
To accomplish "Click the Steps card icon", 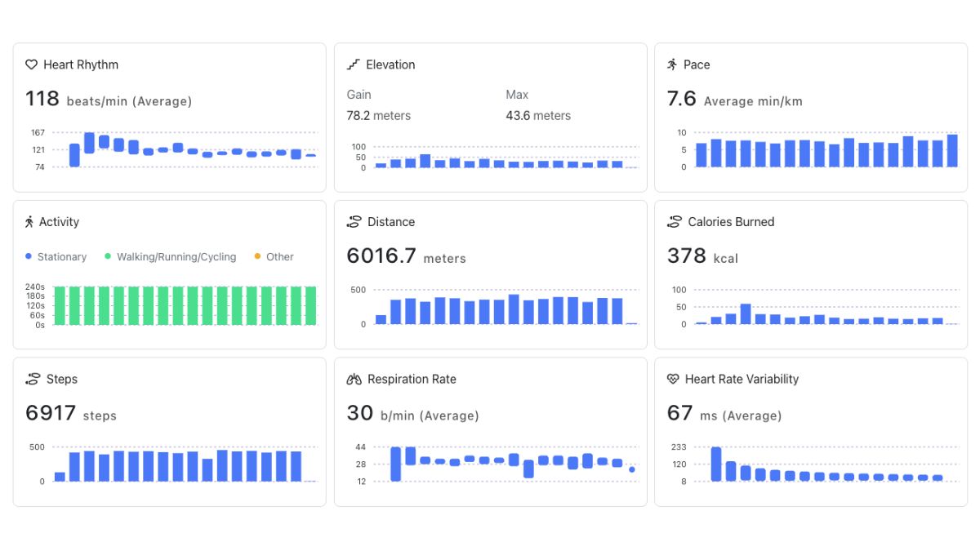I will (31, 379).
